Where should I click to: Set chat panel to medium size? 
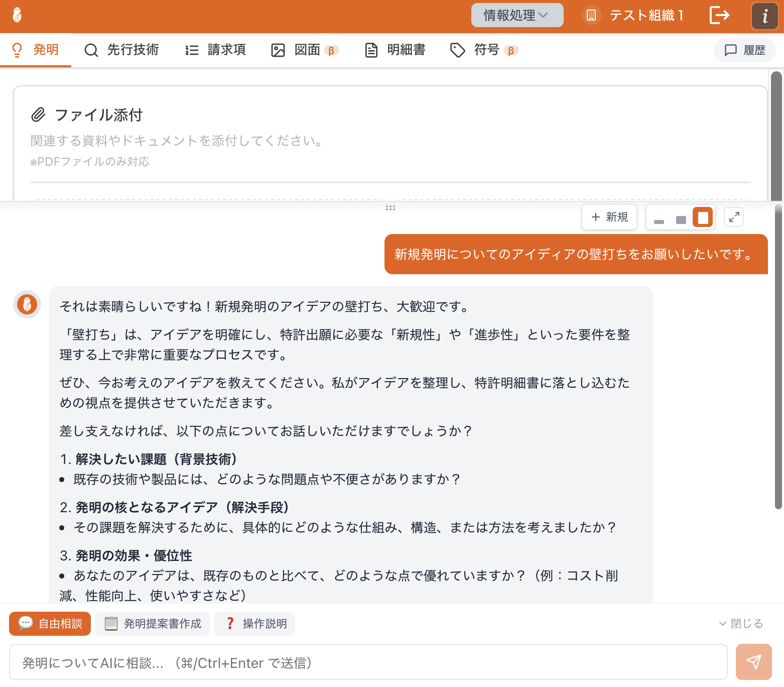tap(681, 218)
